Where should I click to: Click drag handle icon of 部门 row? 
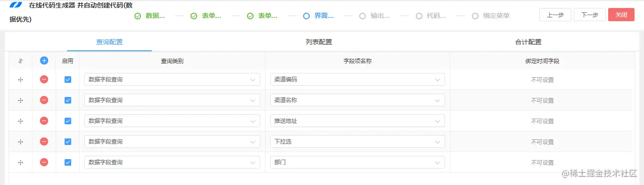coord(20,163)
